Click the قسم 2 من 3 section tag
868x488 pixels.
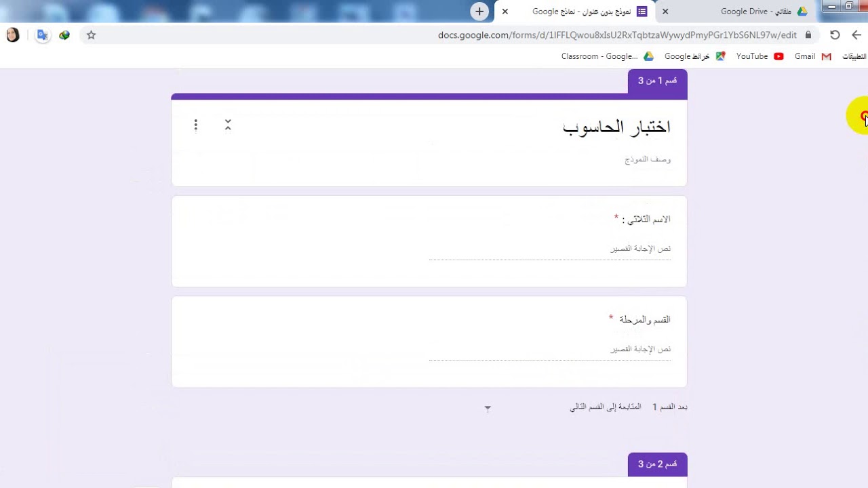coord(657,464)
